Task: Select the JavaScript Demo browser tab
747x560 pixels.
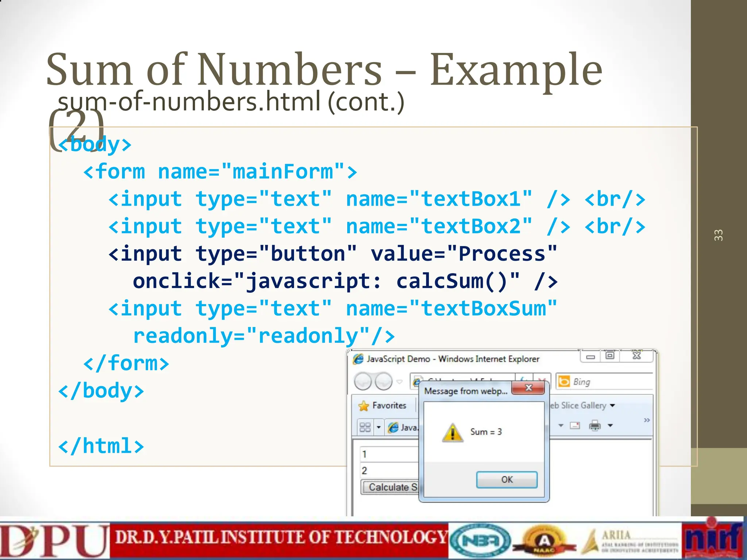Action: coord(403,427)
